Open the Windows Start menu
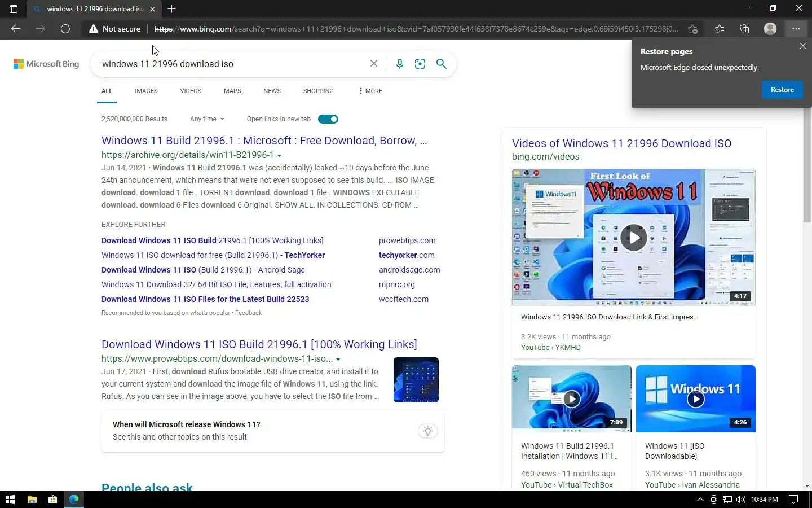Screen dimensions: 812x508 (10, 500)
